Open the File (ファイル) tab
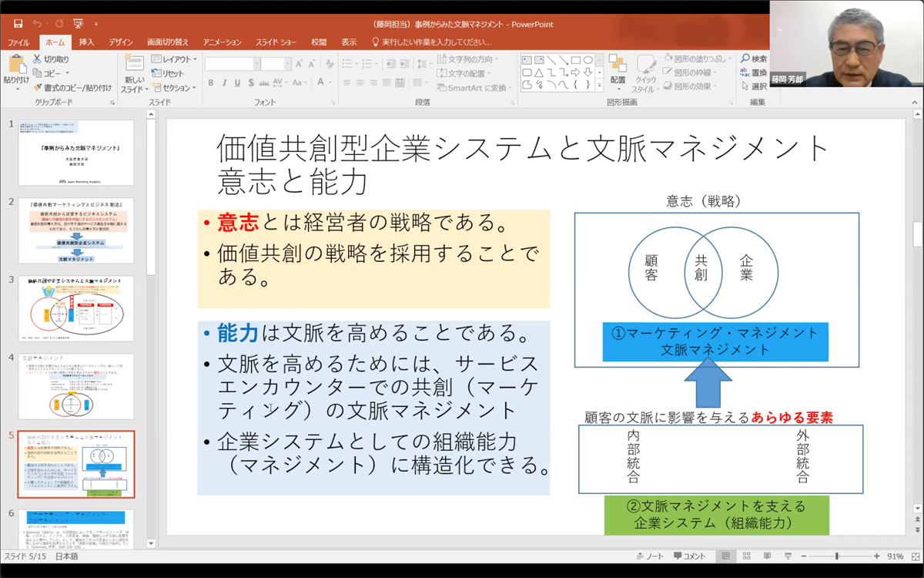The image size is (924, 578). pos(18,42)
